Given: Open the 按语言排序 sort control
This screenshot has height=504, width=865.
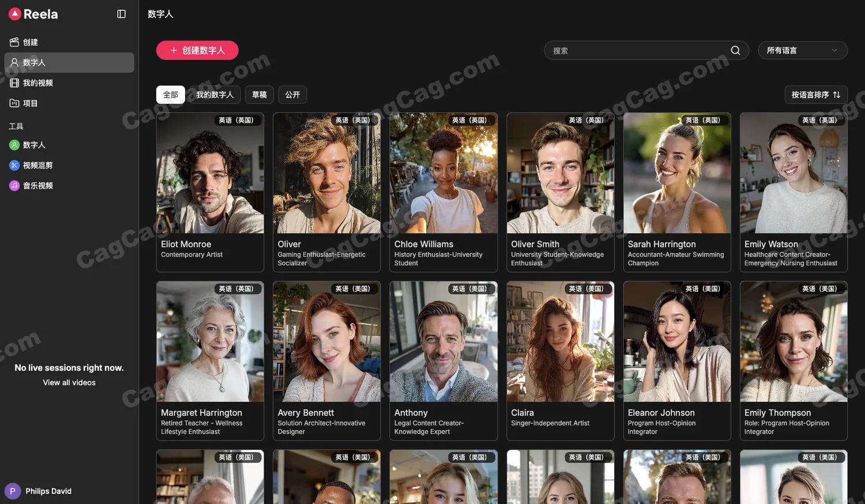Looking at the screenshot, I should click(816, 95).
